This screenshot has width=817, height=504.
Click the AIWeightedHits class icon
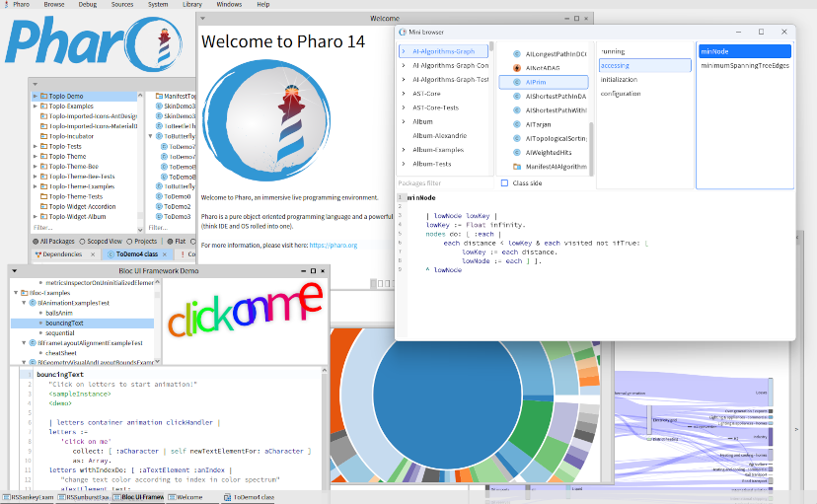click(x=517, y=153)
